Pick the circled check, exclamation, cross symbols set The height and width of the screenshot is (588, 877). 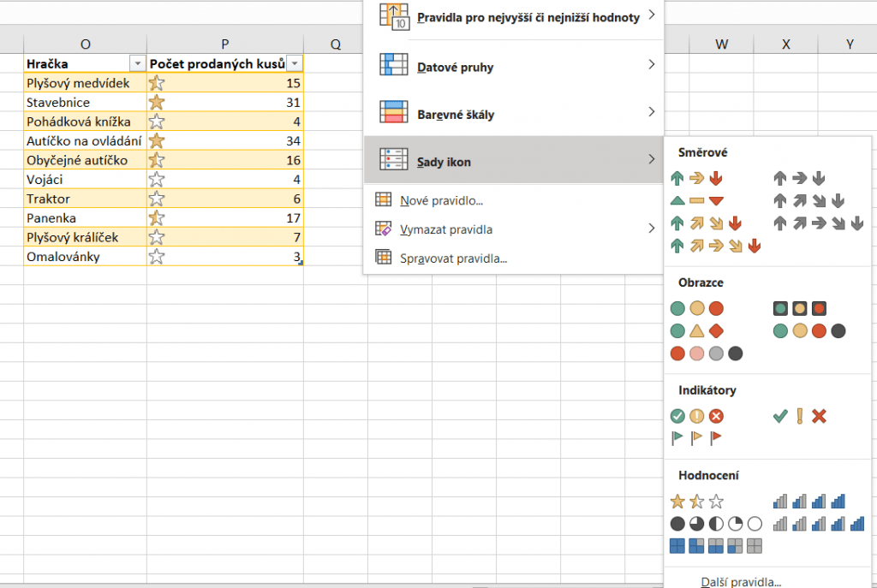point(696,416)
